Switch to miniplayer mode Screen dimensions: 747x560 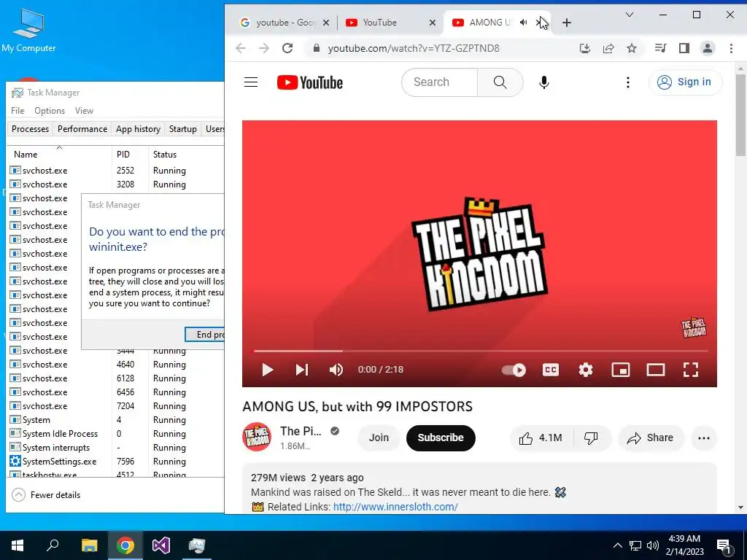pyautogui.click(x=621, y=370)
